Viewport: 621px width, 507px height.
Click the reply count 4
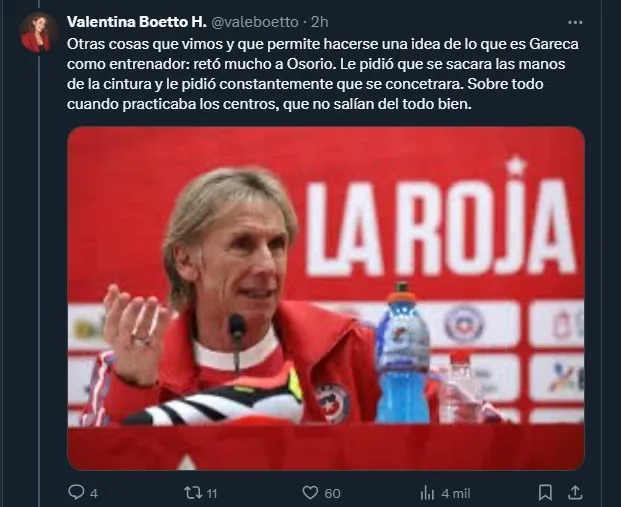94,494
